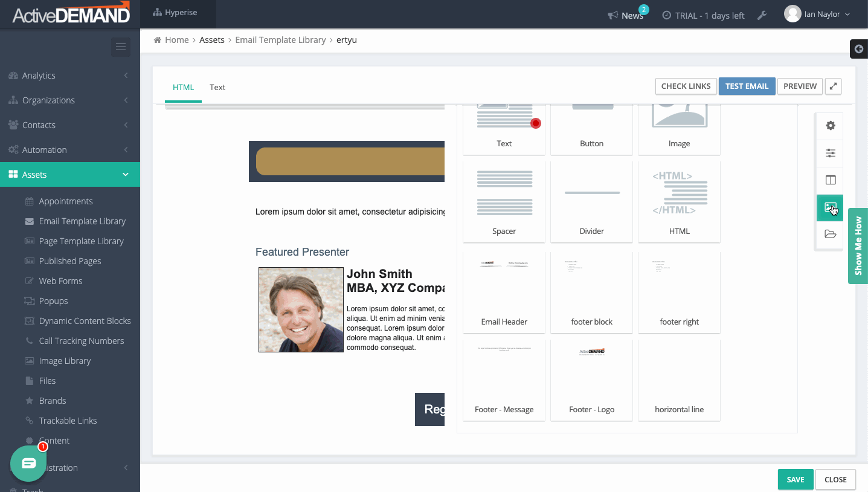The width and height of the screenshot is (868, 492).
Task: Open the chat bubble widget
Action: (28, 464)
